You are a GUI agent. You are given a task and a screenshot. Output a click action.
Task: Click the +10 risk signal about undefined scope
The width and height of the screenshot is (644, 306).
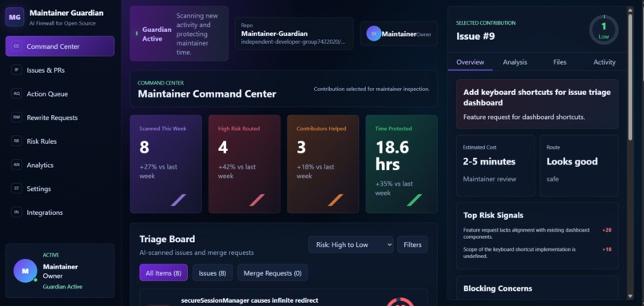(x=537, y=252)
